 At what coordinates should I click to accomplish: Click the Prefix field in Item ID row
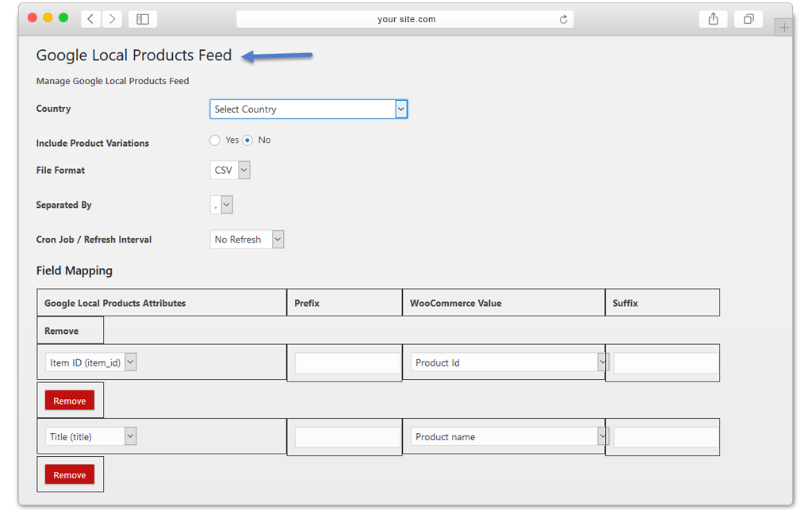[x=348, y=363]
